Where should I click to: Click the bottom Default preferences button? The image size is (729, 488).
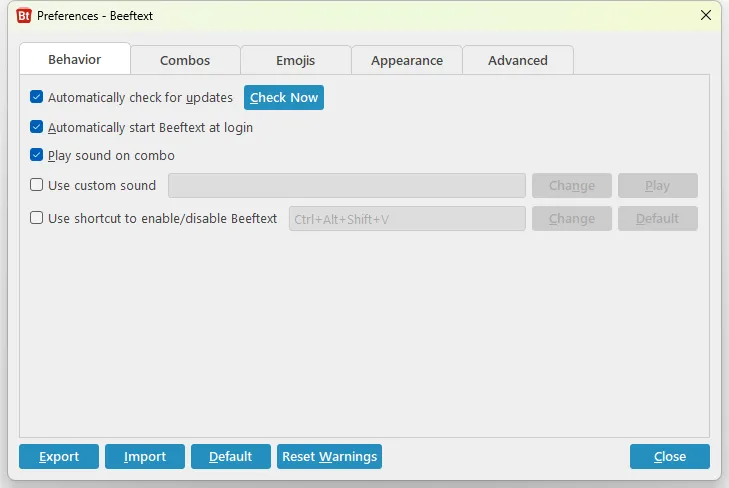pos(231,456)
